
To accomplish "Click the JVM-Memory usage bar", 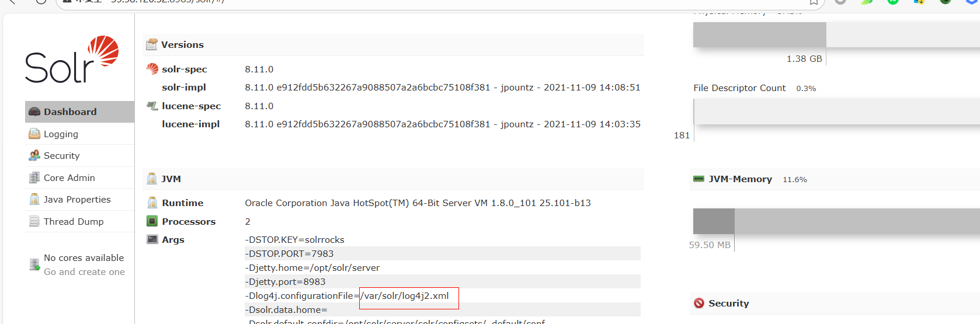I will click(836, 221).
